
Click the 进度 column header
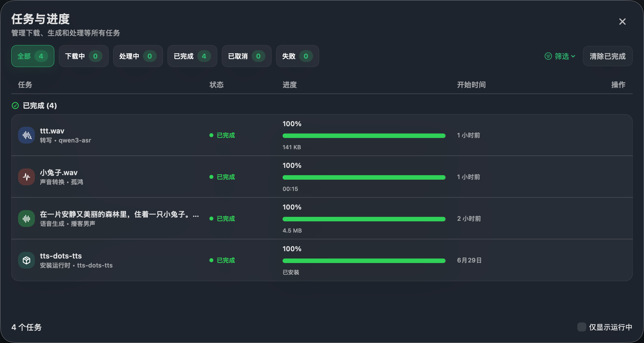click(290, 85)
